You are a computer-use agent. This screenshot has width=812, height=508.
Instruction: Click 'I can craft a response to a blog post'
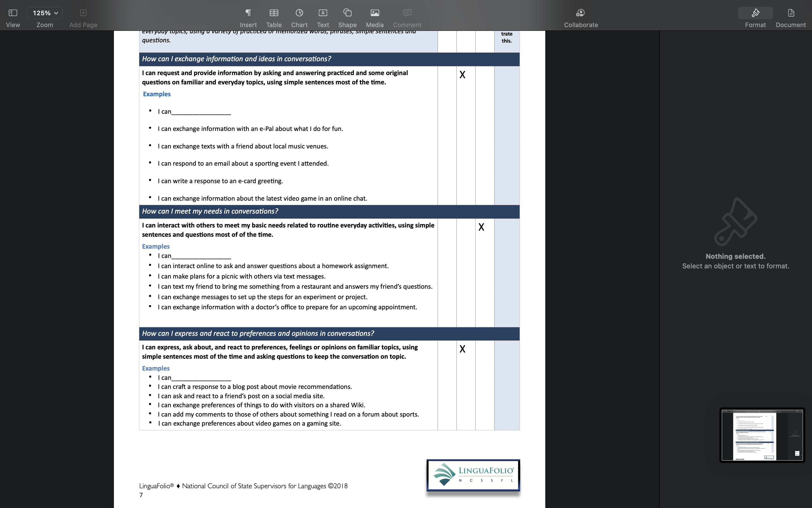tap(255, 387)
